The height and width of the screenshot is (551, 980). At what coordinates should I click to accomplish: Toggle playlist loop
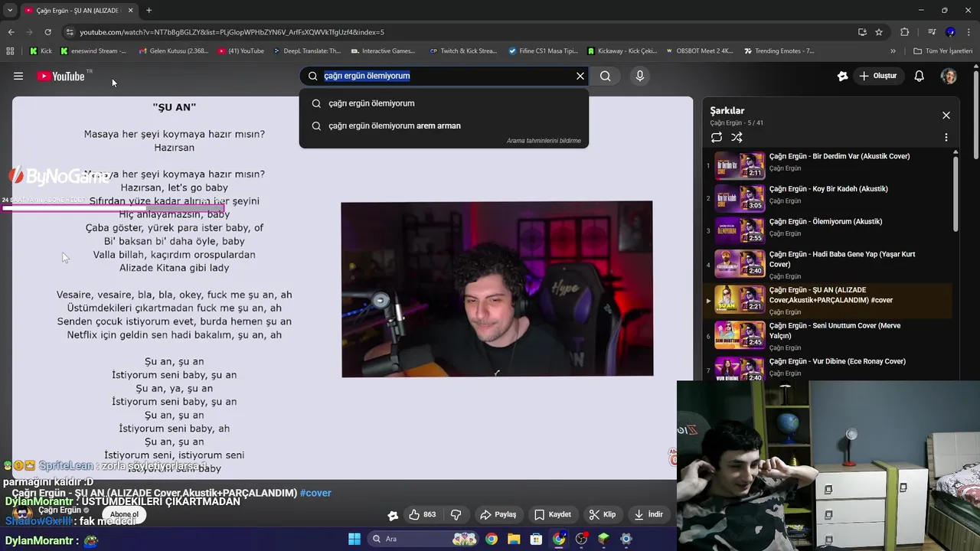(717, 137)
